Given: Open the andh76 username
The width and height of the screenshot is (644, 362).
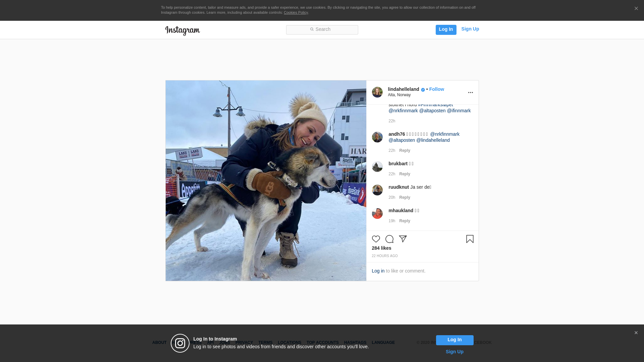Looking at the screenshot, I should pyautogui.click(x=397, y=134).
